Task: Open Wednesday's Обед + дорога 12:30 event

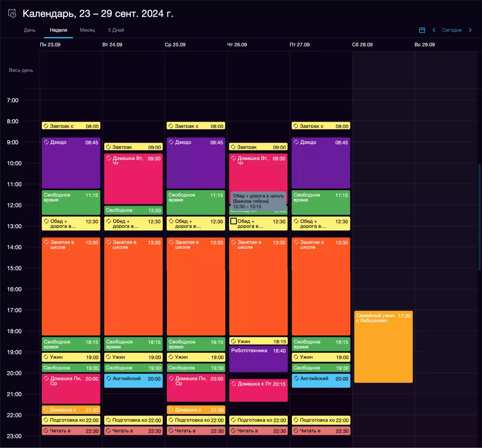Action: [x=196, y=224]
